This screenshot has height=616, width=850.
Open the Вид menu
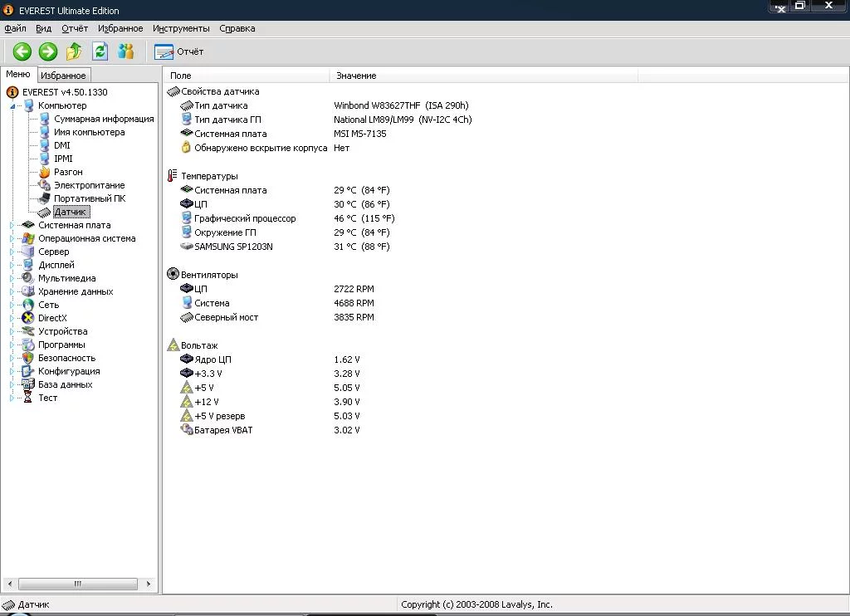[43, 28]
